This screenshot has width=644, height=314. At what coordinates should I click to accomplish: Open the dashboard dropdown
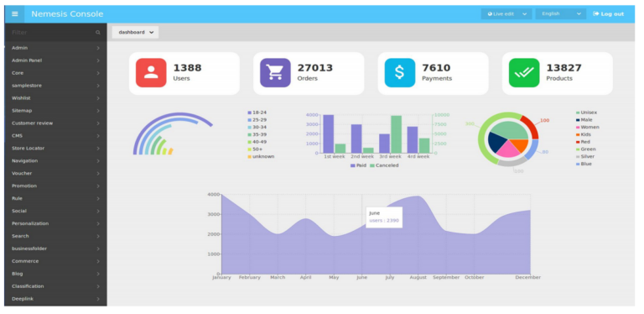point(136,32)
